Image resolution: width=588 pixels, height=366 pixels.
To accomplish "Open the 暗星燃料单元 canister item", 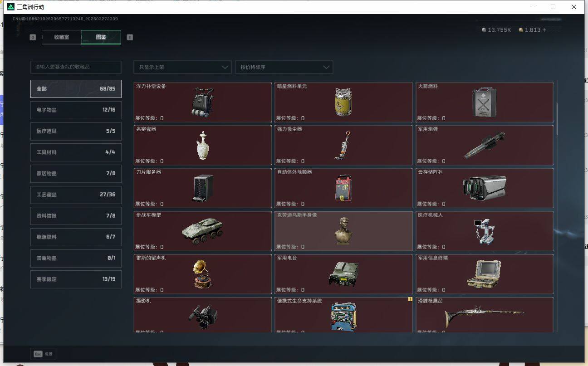I will [x=343, y=102].
